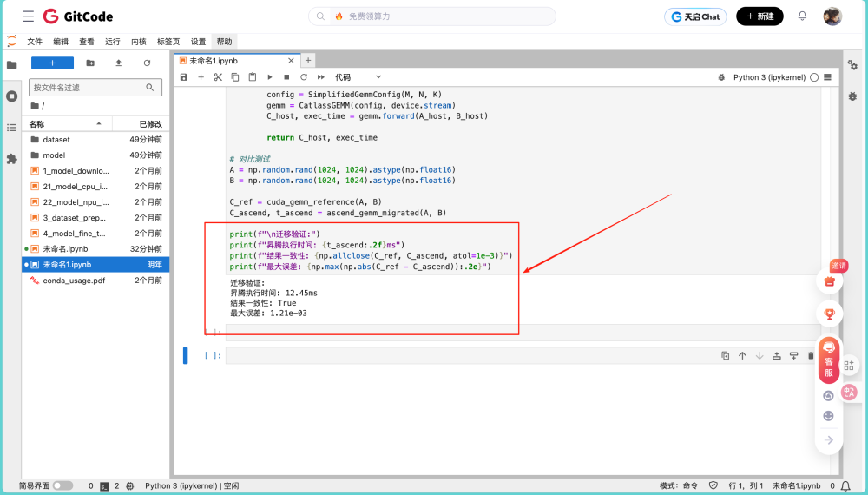868x495 pixels.
Task: Restart kernel with the circular arrow icon
Action: coord(303,77)
